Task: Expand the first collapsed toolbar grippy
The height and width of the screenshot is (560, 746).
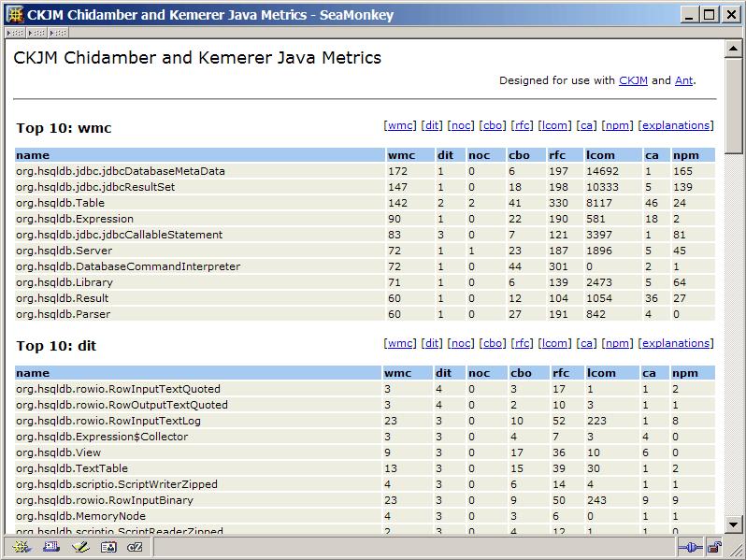Action: [15, 33]
